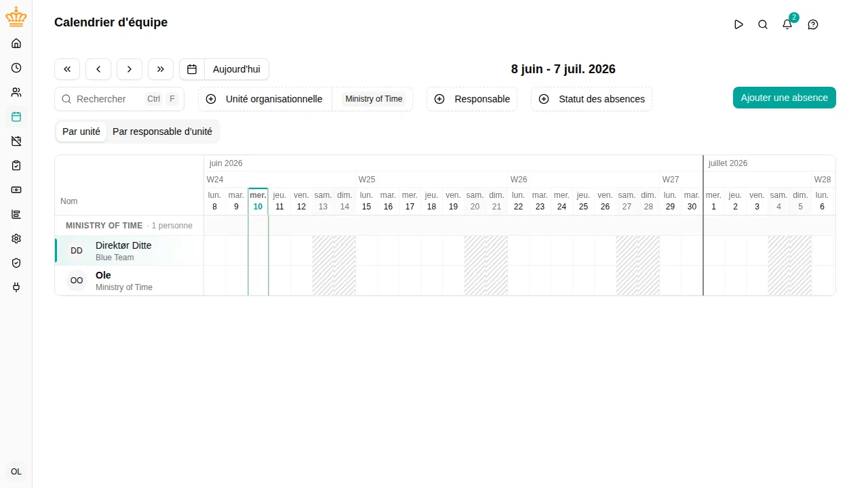Viewport: 868px width, 488px height.
Task: Click the play button in header
Action: click(x=738, y=24)
